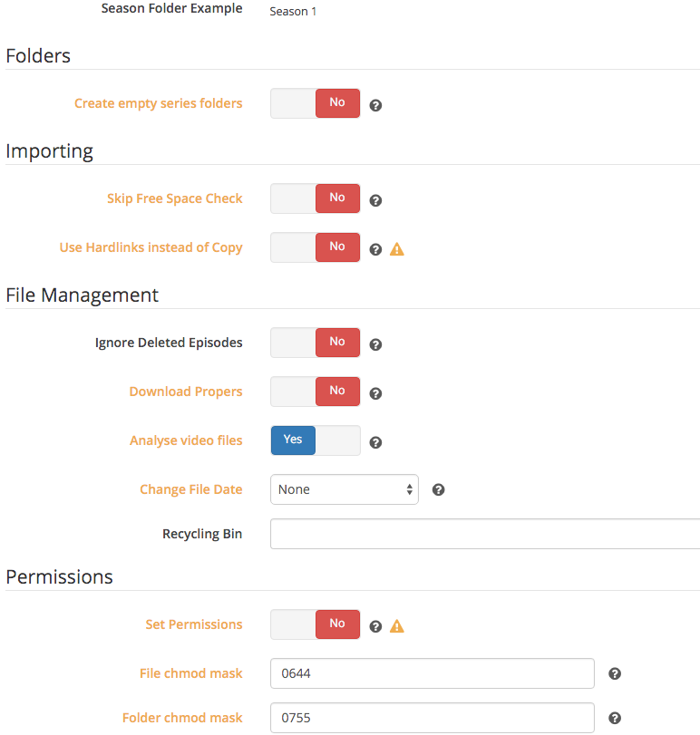Click help icon beside Set Permissions toggle

pyautogui.click(x=375, y=625)
